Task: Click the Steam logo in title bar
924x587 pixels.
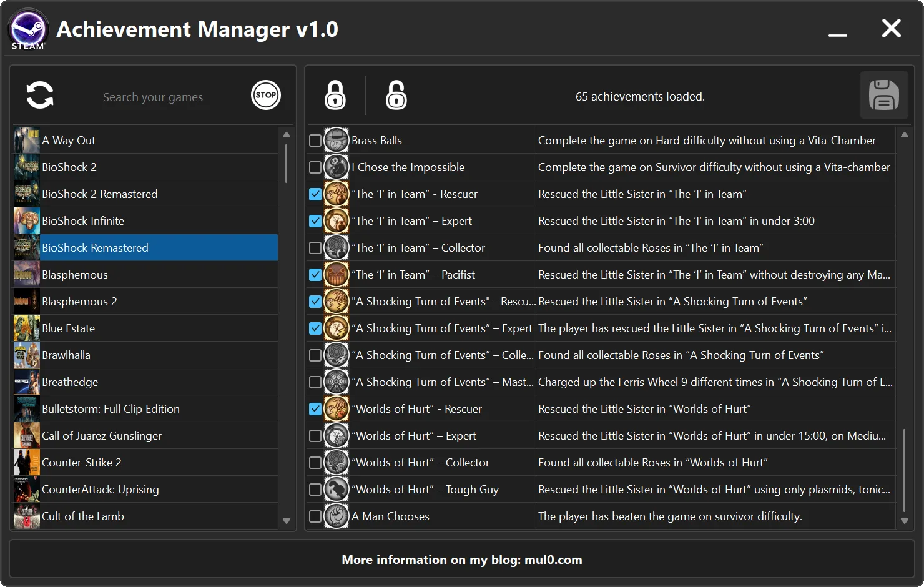Action: (x=28, y=29)
